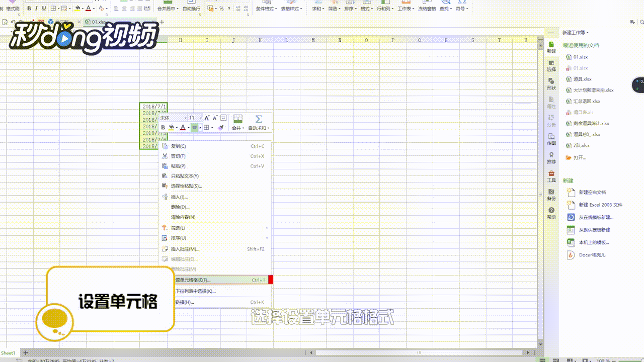Apply bold in the top ribbon
This screenshot has height=362, width=644.
29,9
